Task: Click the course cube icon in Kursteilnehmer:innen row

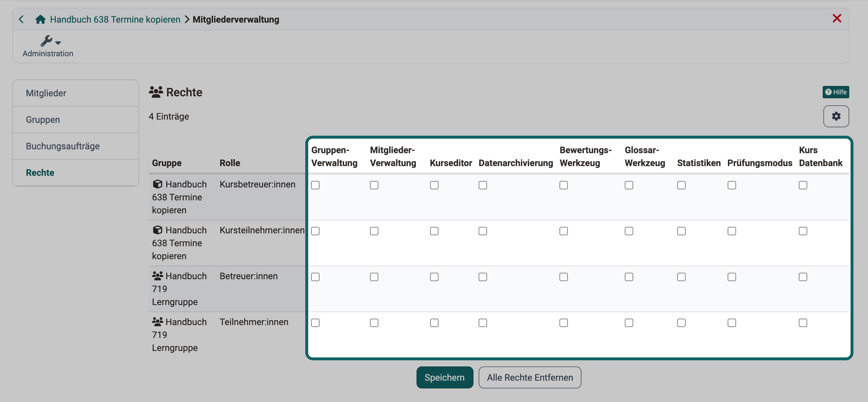Action: click(x=157, y=230)
